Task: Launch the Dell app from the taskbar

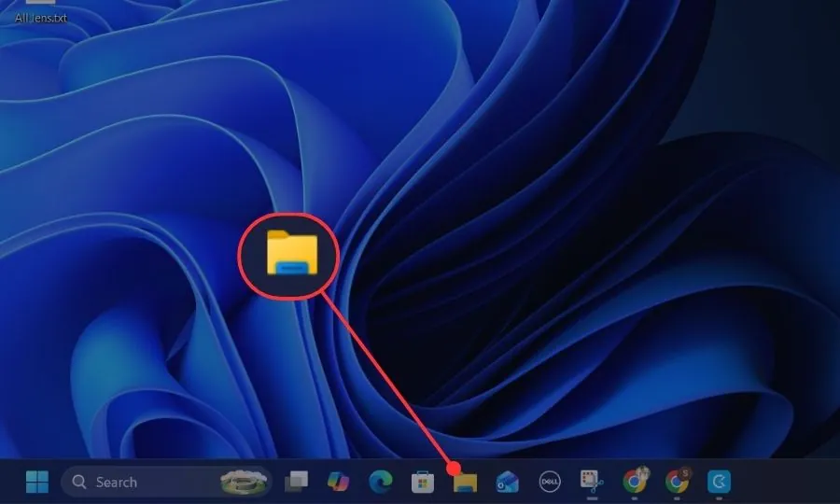Action: (x=549, y=482)
